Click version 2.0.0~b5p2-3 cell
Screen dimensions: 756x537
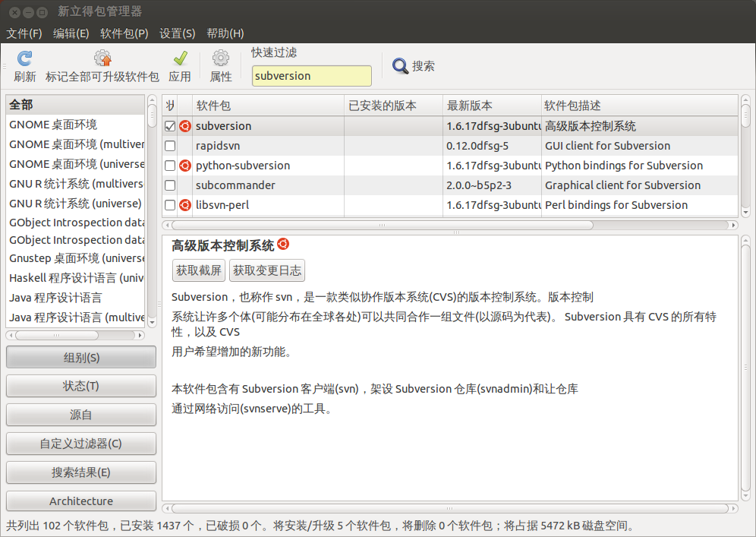(x=479, y=185)
